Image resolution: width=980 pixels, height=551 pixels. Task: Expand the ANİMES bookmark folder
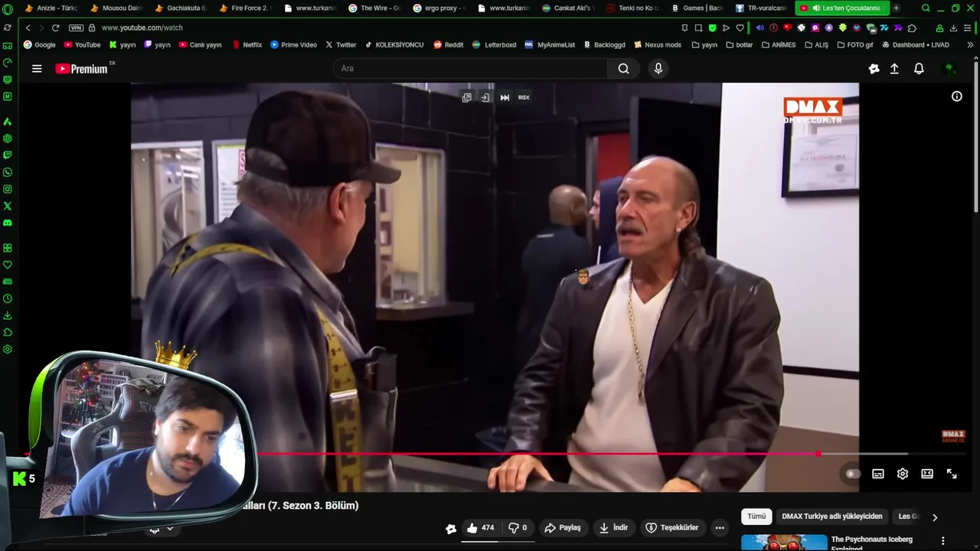pos(779,44)
